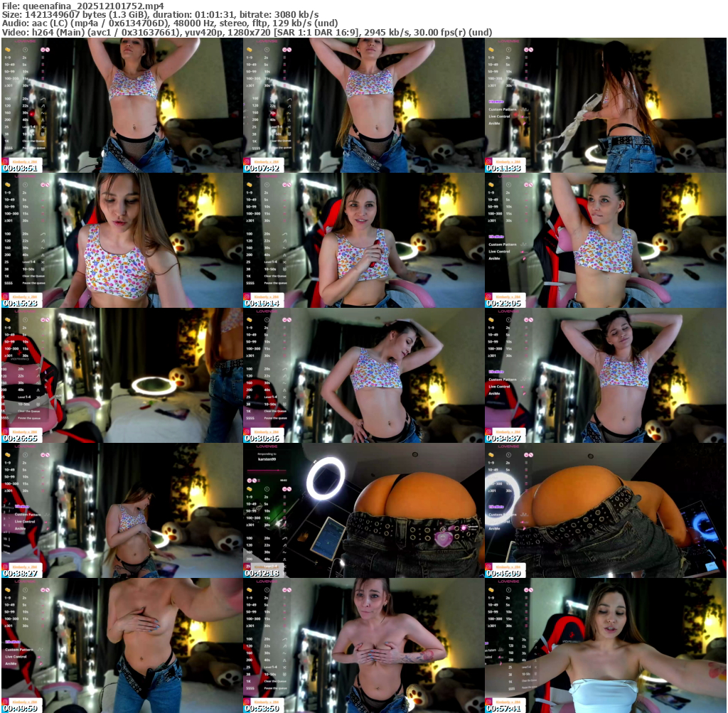Click the 'Video: h264 (Main)' info line
Screen dimensions: 728x713
tap(247, 32)
